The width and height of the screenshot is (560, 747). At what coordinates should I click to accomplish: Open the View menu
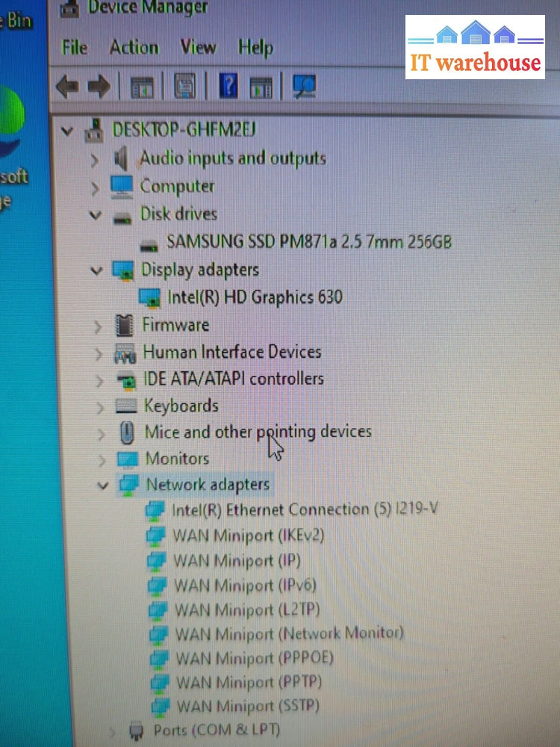[198, 47]
